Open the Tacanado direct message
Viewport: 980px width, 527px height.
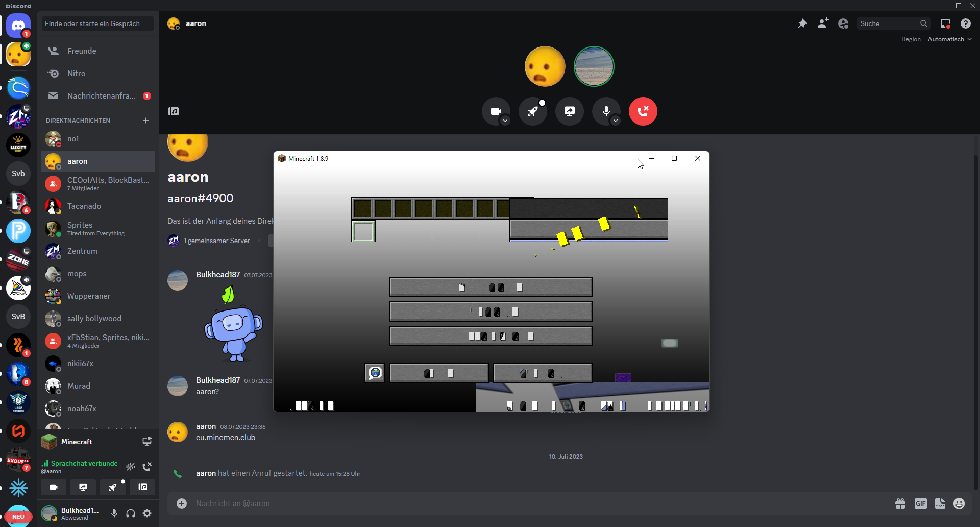84,206
